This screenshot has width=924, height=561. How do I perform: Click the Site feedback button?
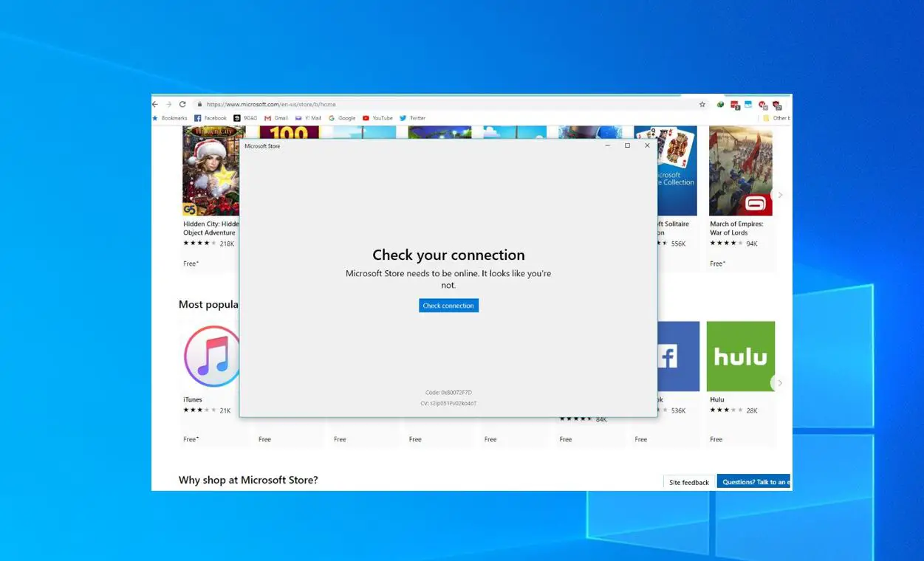[x=689, y=482]
